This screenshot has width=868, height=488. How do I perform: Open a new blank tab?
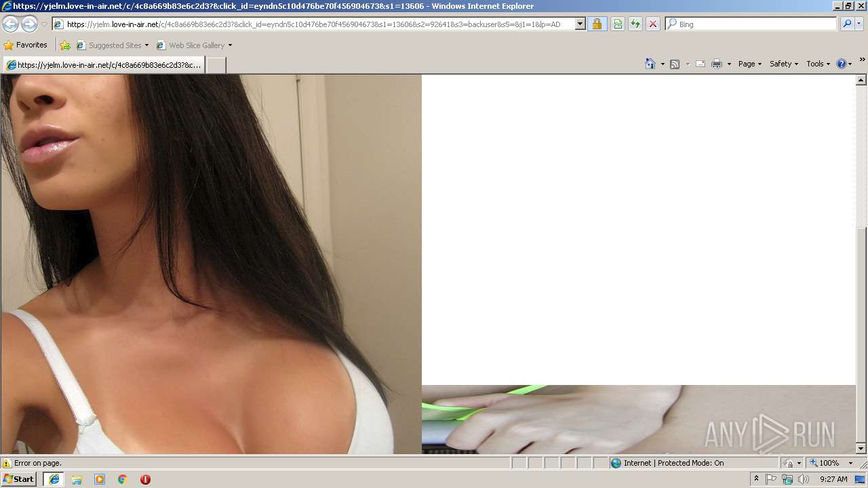pyautogui.click(x=216, y=65)
